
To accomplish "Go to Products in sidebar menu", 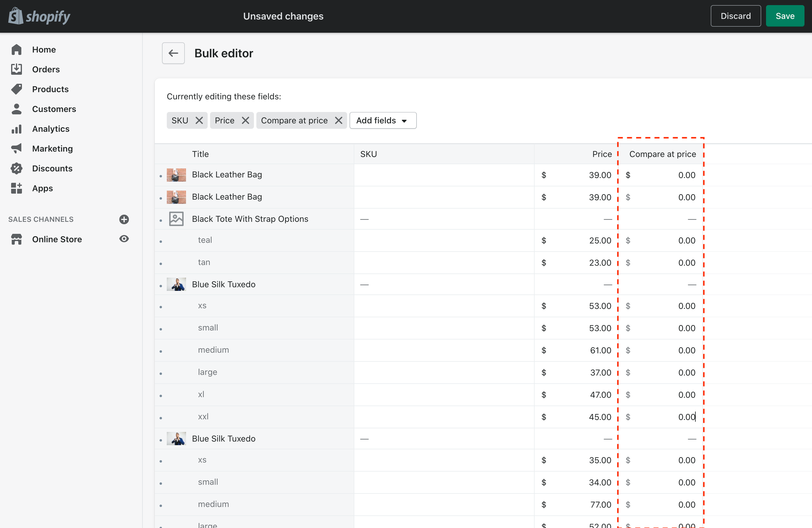I will (x=50, y=89).
